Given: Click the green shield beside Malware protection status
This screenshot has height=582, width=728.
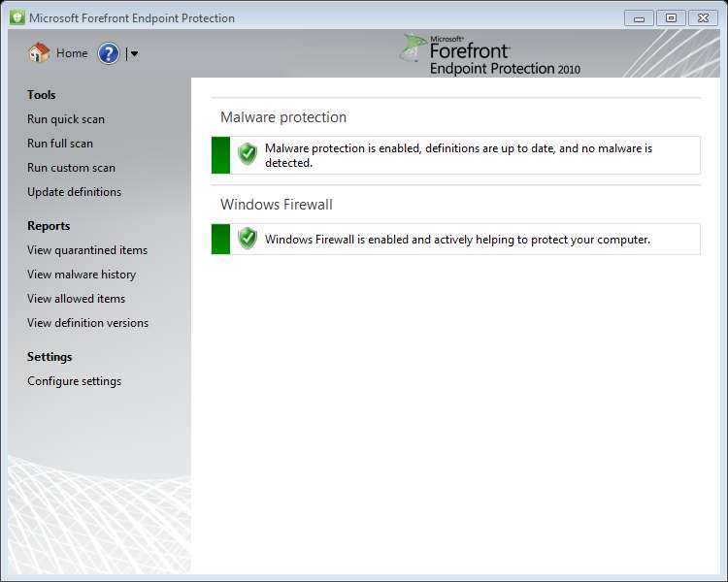Looking at the screenshot, I should point(247,154).
